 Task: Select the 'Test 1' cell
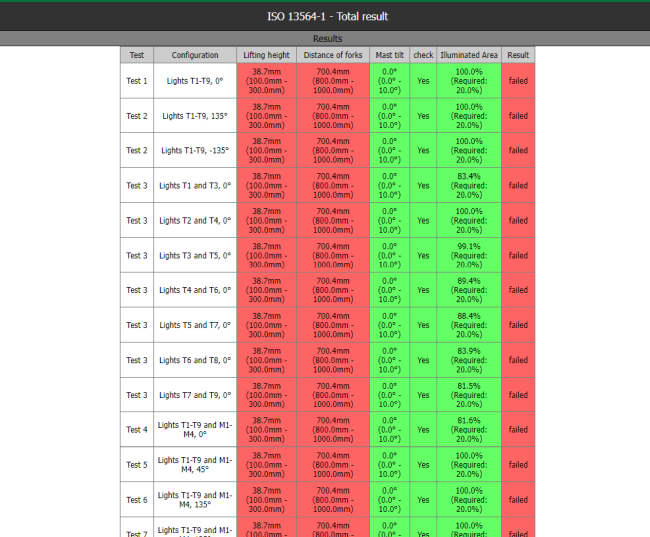137,81
